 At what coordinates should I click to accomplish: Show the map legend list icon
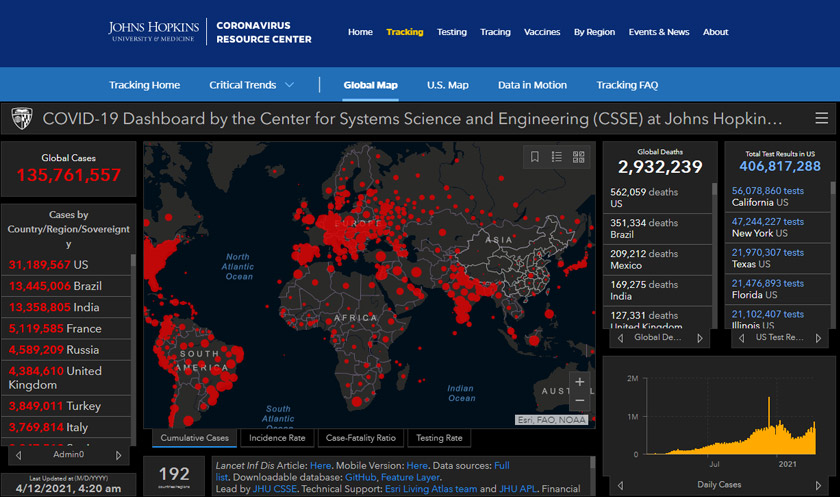[557, 157]
